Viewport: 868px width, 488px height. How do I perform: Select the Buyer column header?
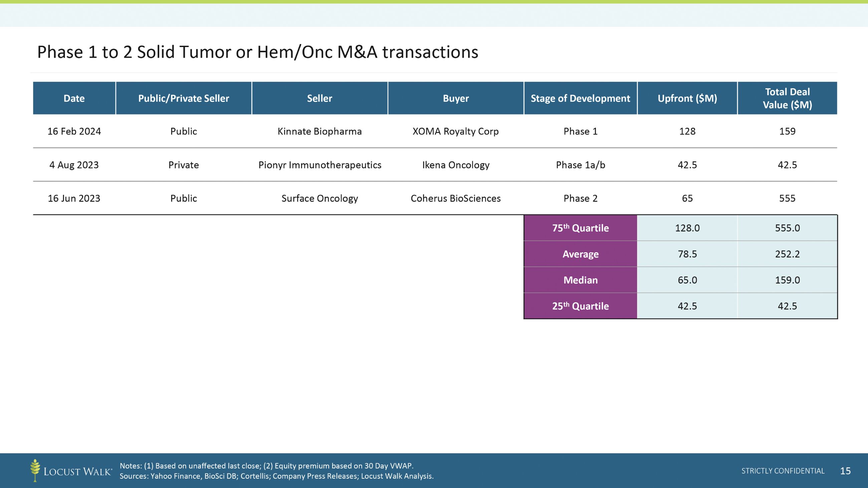click(x=456, y=98)
